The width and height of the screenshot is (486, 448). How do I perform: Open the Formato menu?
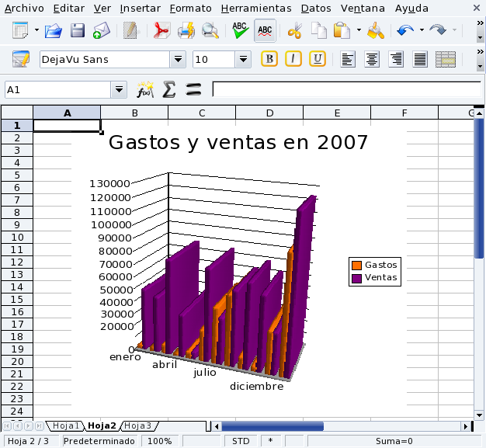pos(191,9)
